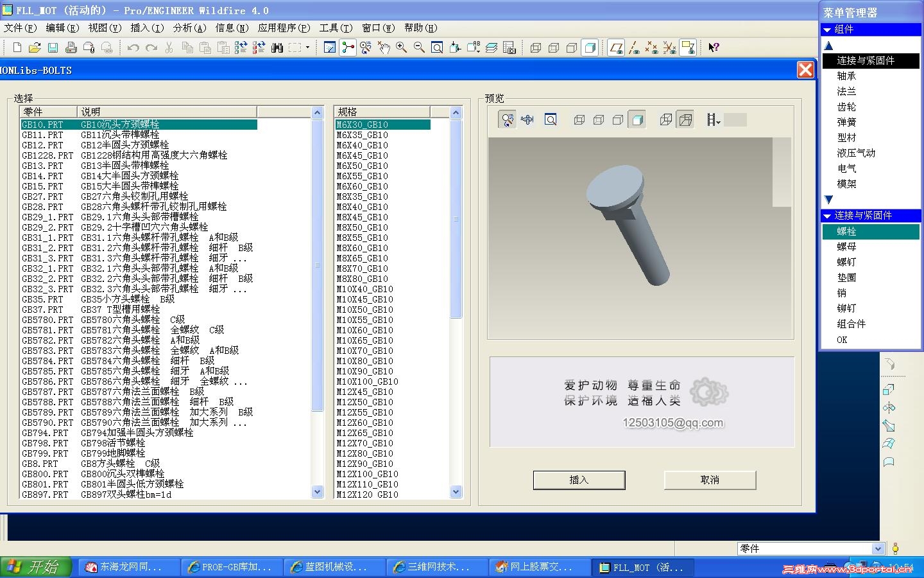Click the pan hand orientation icon

(x=384, y=48)
